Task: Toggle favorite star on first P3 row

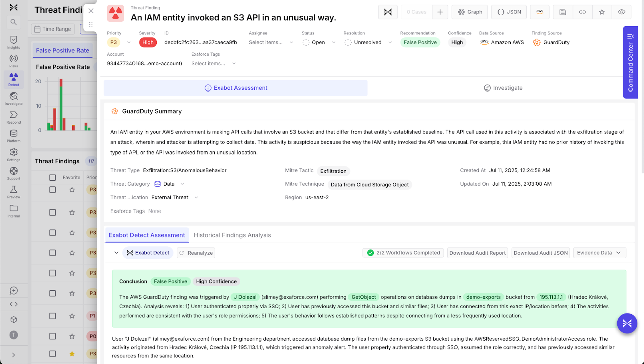Action: coord(72,190)
